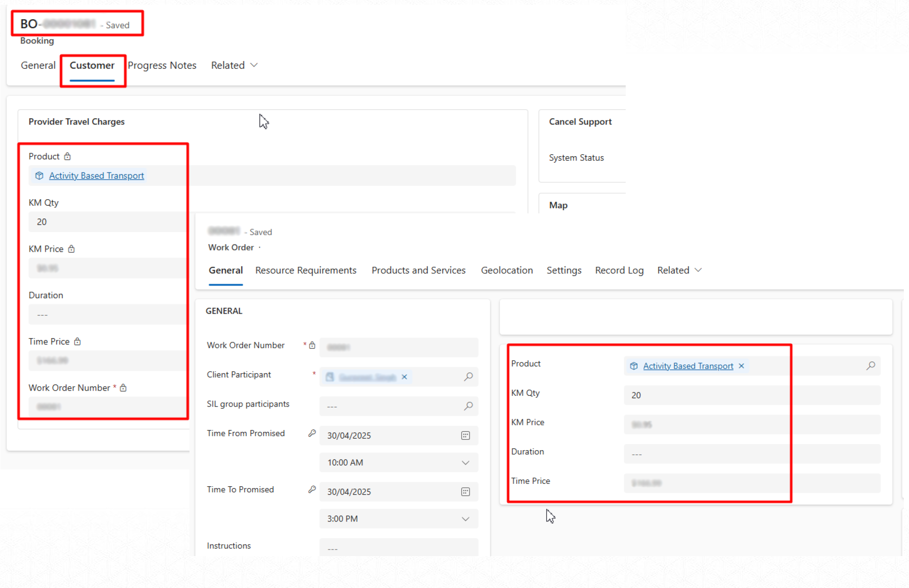Click search icon in work order Product field
Image resolution: width=909 pixels, height=588 pixels.
[871, 366]
